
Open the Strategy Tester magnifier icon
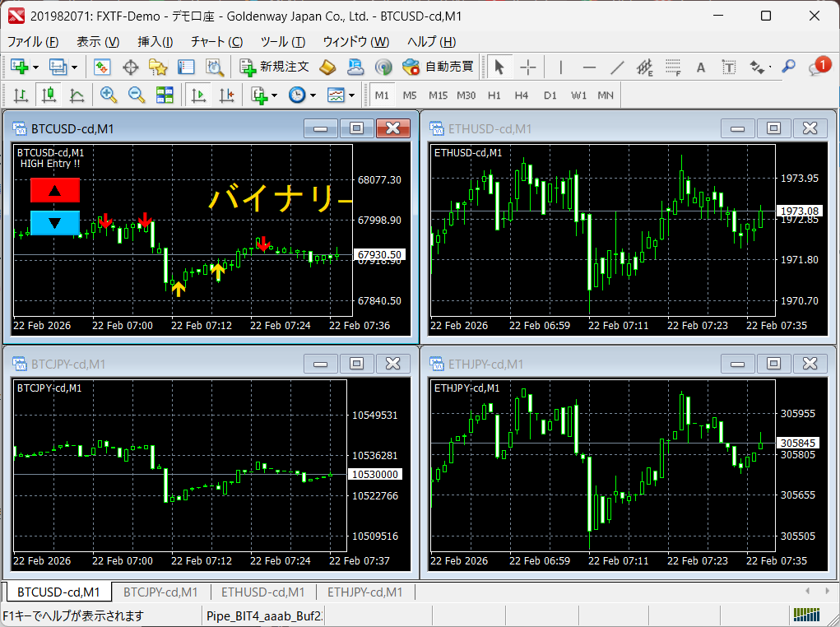(x=214, y=67)
